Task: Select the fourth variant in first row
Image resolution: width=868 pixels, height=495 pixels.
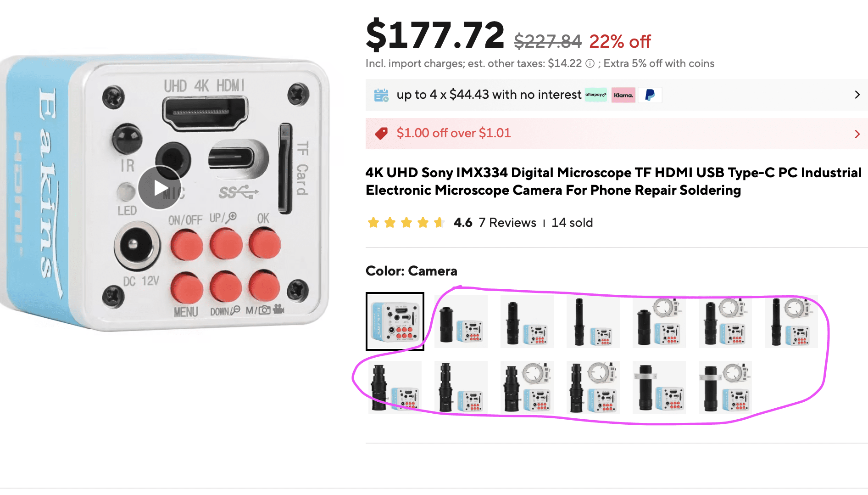Action: point(593,321)
